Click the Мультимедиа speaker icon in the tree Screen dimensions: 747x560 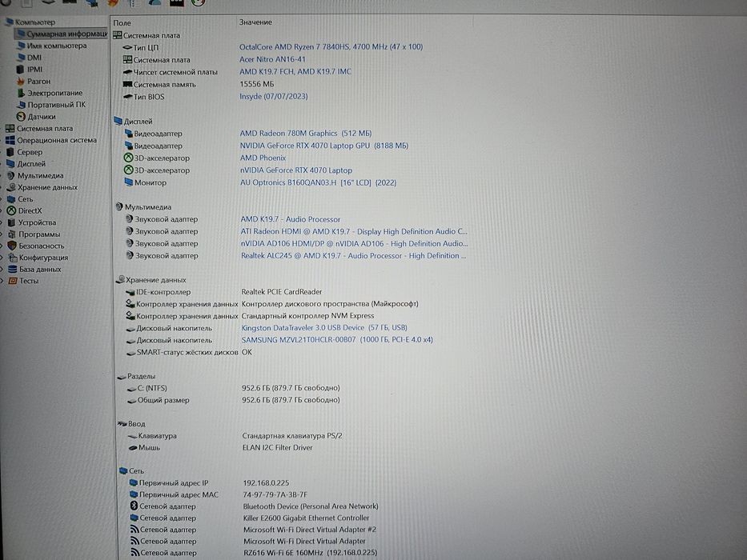(x=11, y=175)
